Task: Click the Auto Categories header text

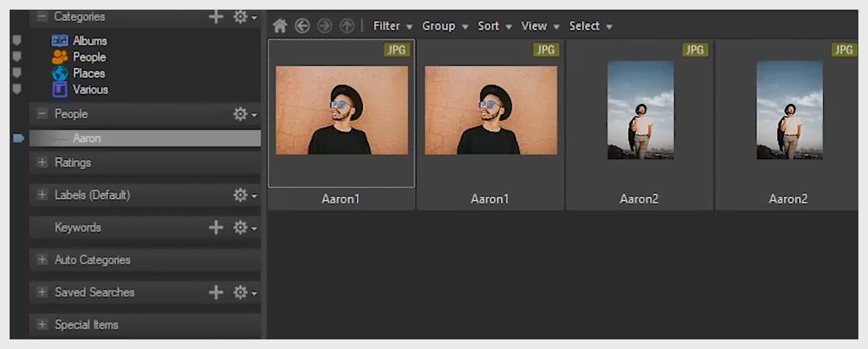Action: (x=92, y=260)
